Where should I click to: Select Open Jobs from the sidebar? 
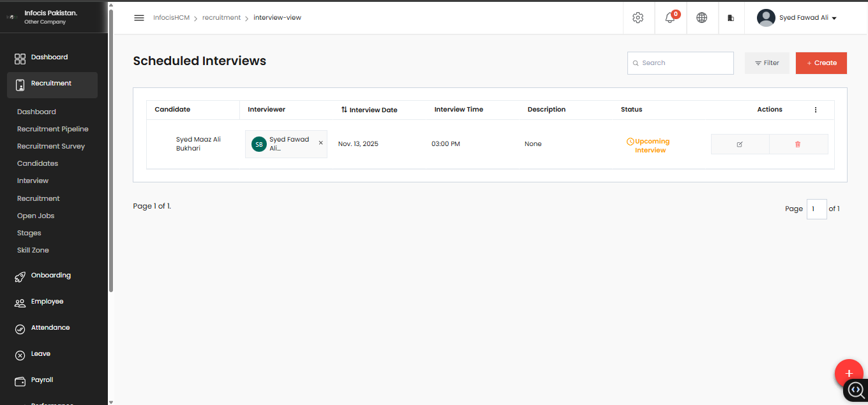coord(36,216)
